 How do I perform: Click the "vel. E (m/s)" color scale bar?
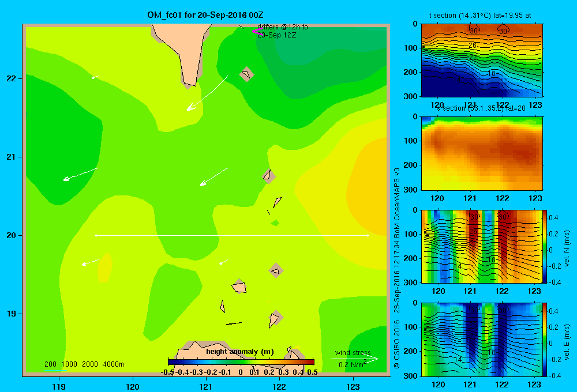tap(545, 340)
